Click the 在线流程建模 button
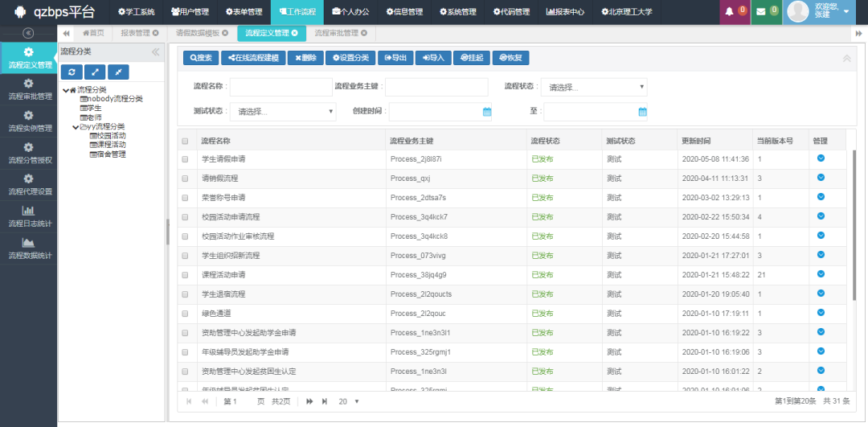 click(253, 58)
